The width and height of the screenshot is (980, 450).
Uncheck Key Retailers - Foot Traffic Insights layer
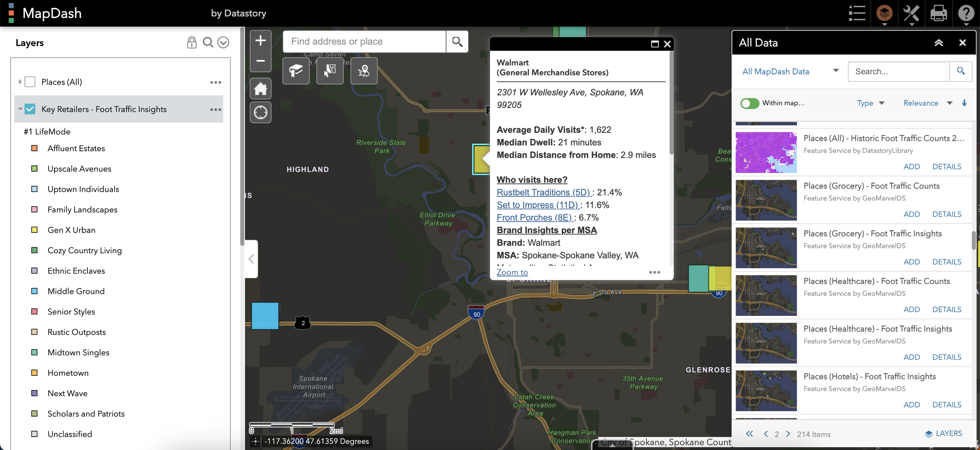[30, 109]
